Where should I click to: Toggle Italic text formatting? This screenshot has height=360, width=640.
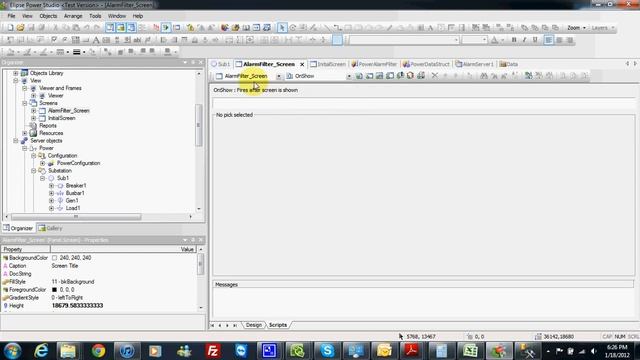524,40
